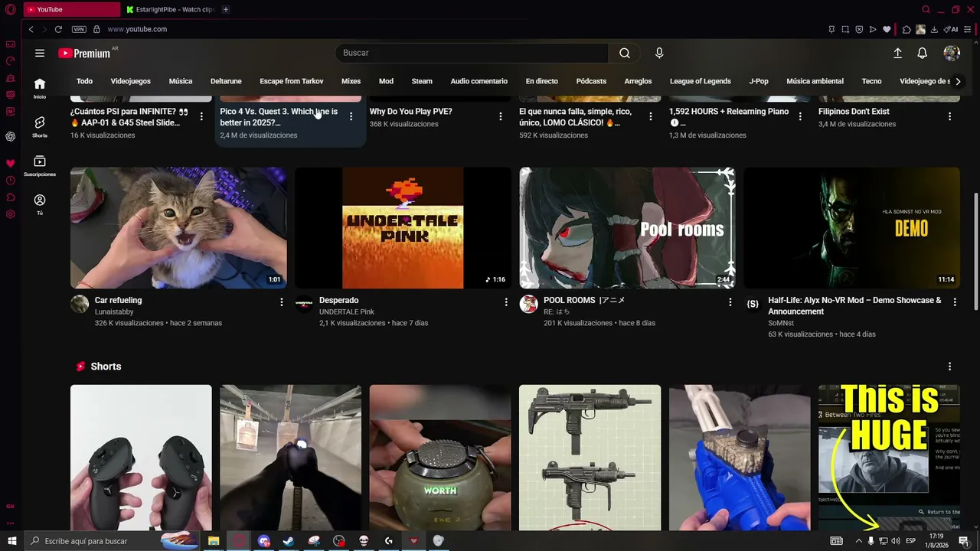Viewport: 980px width, 551px height.
Task: Open options for Why Do You Play PVE?
Action: 500,116
